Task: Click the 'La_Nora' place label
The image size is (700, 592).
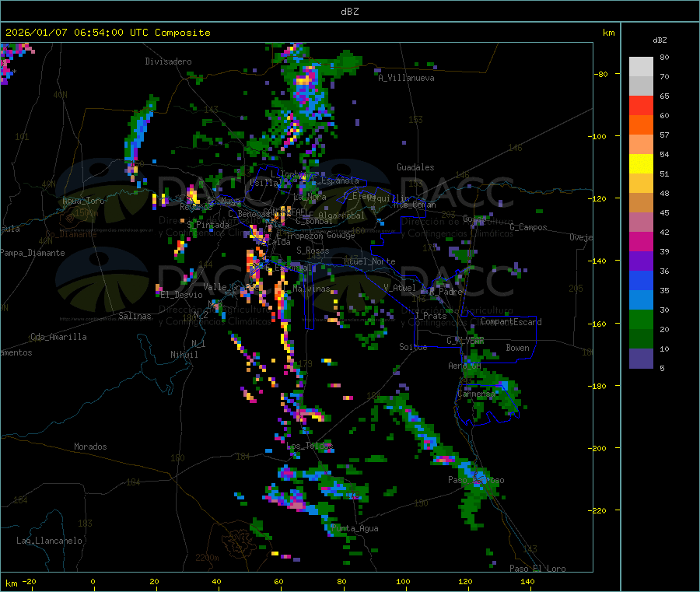Action: click(x=310, y=197)
